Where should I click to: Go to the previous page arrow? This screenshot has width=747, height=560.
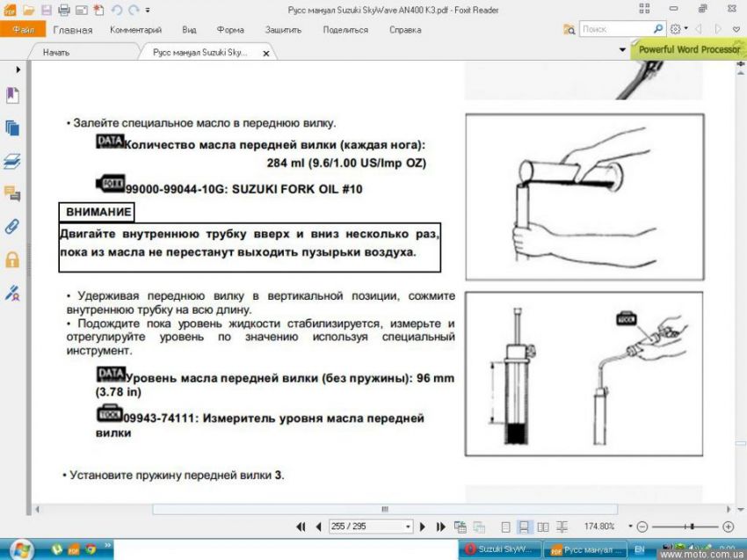(319, 527)
